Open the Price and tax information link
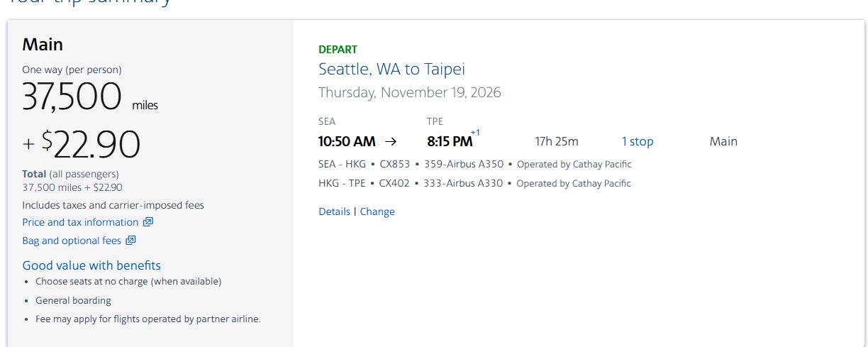Viewport: 868px width, 347px height. tap(80, 222)
